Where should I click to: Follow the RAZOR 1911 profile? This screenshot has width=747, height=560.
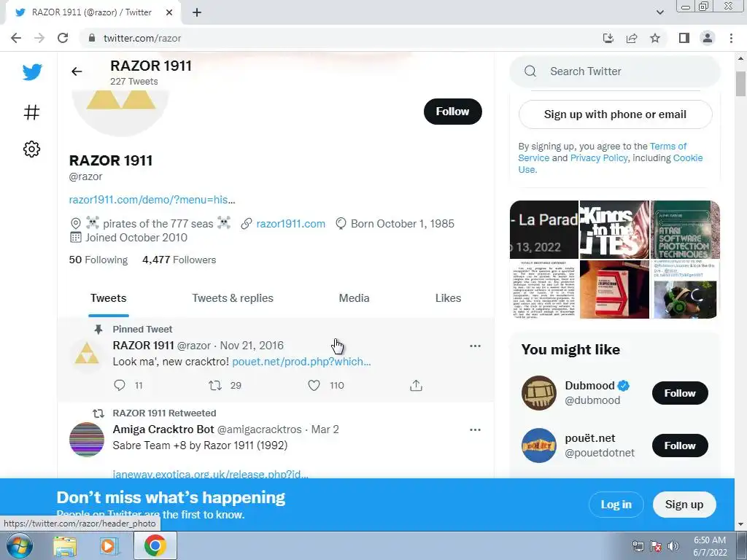[x=452, y=112]
